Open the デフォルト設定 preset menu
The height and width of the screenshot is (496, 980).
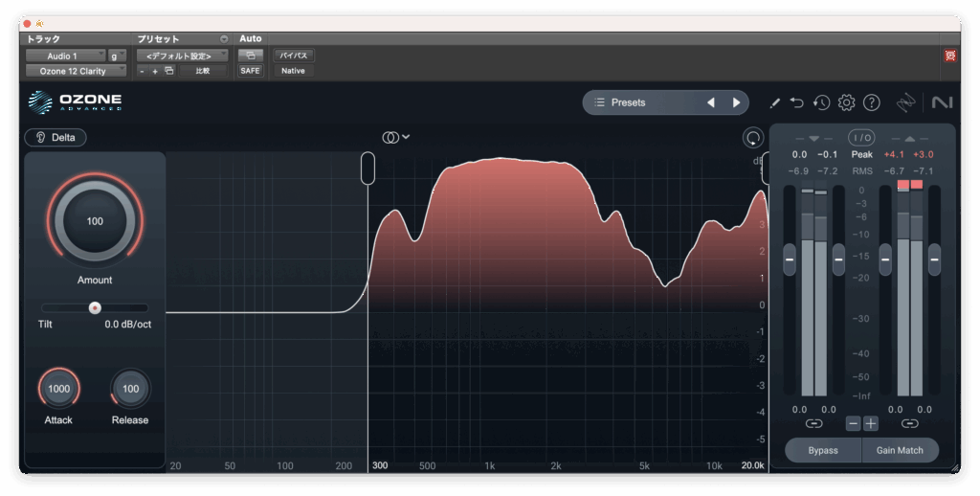tap(182, 56)
